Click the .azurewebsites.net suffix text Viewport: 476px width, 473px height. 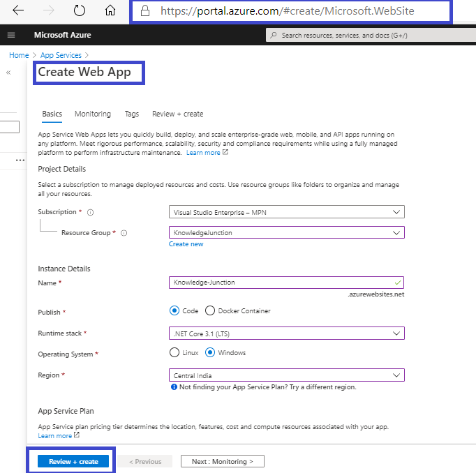coord(375,294)
